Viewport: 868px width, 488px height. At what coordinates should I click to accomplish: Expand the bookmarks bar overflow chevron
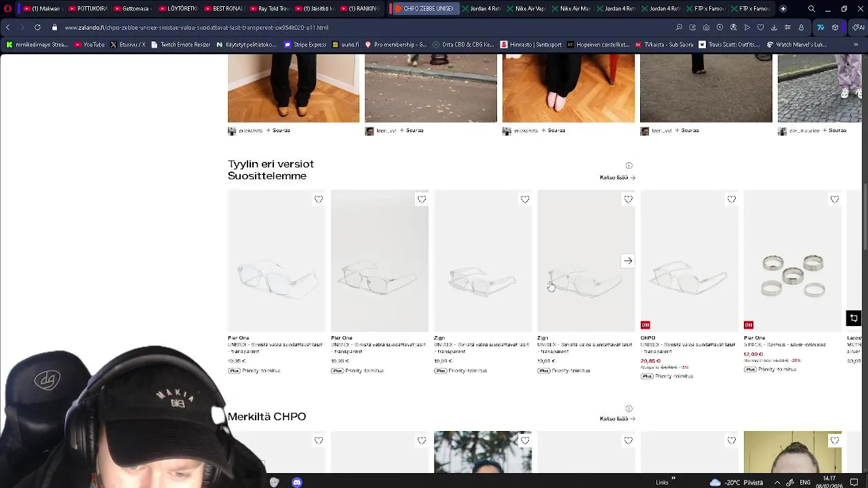pyautogui.click(x=855, y=45)
